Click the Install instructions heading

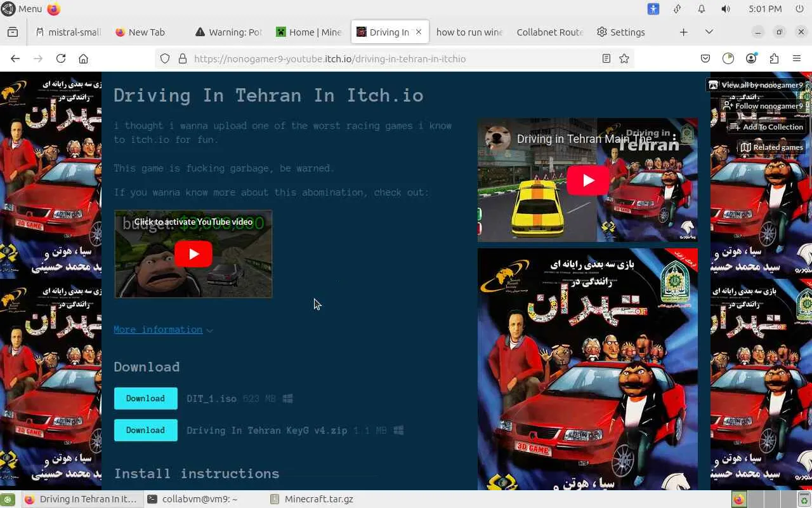(x=197, y=474)
